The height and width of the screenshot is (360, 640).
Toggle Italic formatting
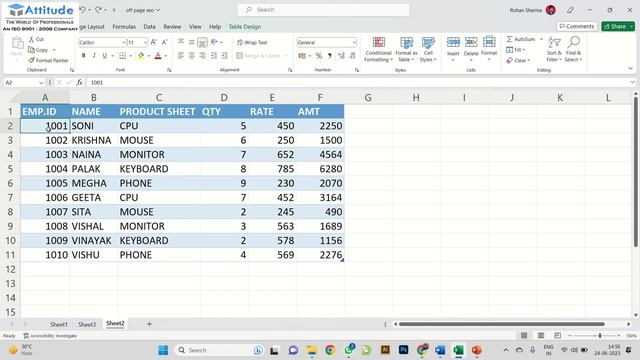point(94,56)
